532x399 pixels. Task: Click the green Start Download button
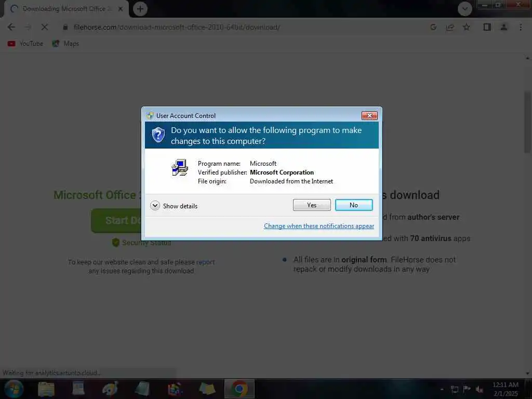(x=116, y=220)
